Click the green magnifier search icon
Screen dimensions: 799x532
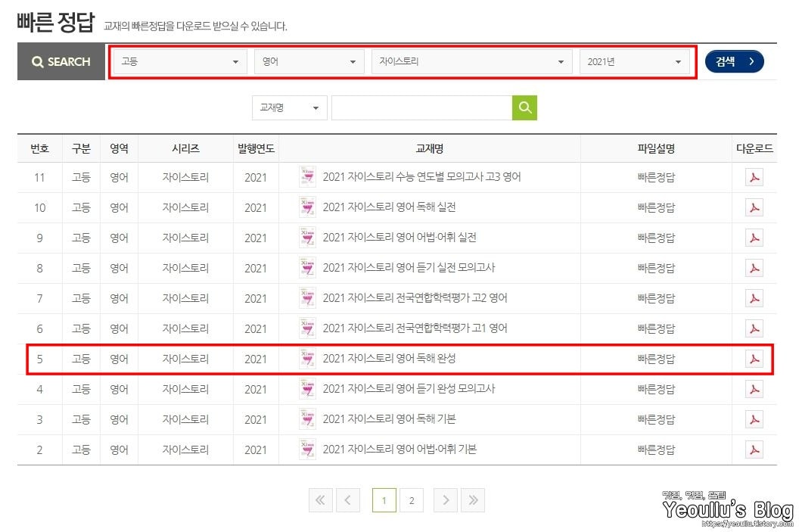(x=524, y=107)
